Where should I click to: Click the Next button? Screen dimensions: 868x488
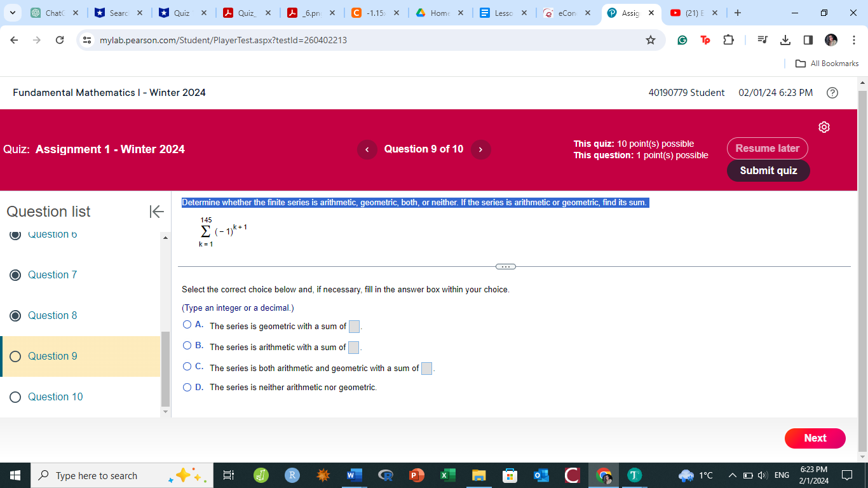click(x=815, y=438)
